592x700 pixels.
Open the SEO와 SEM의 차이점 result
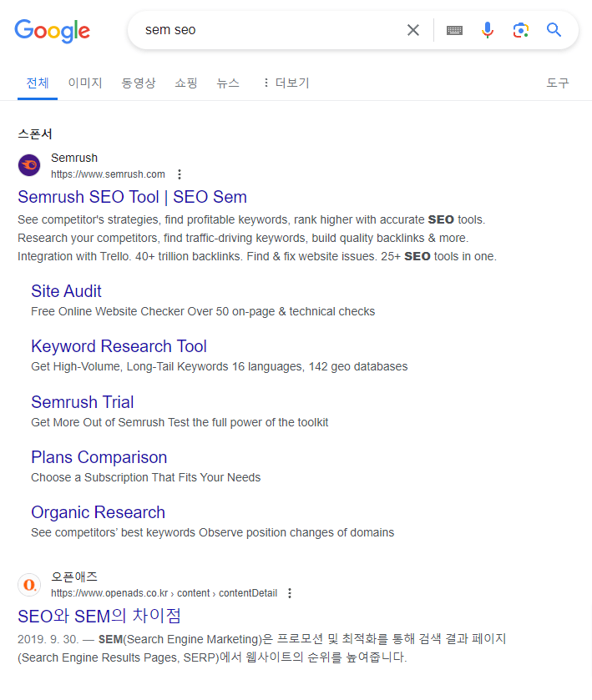(99, 616)
